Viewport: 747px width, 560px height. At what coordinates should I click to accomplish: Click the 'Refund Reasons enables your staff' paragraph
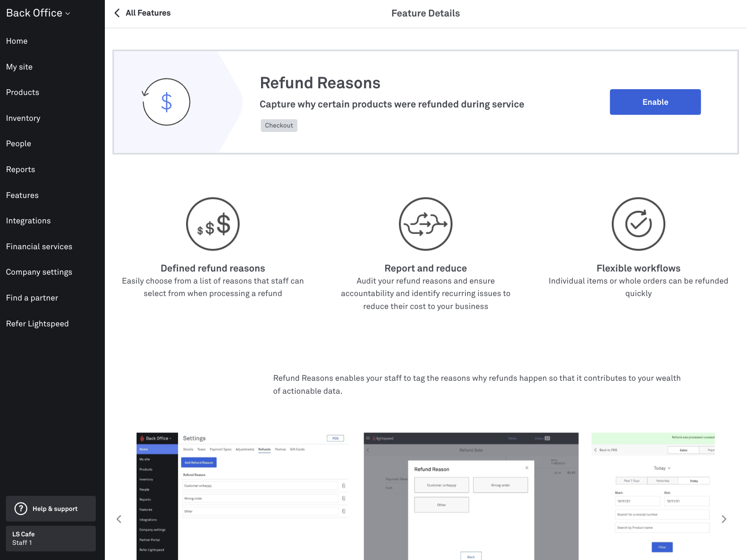(x=477, y=384)
